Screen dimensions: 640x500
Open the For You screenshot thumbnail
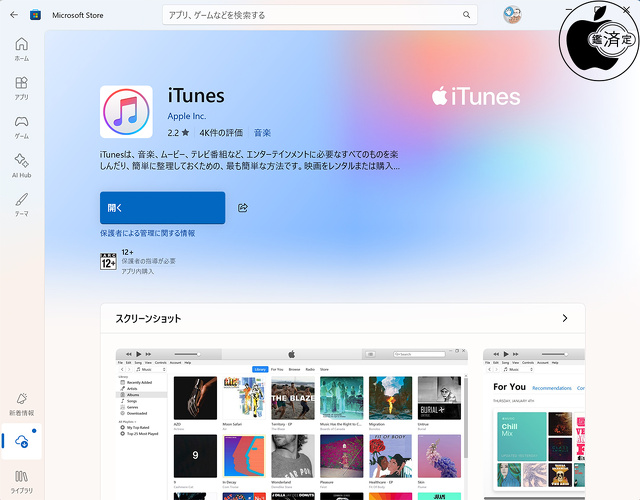coord(534,424)
